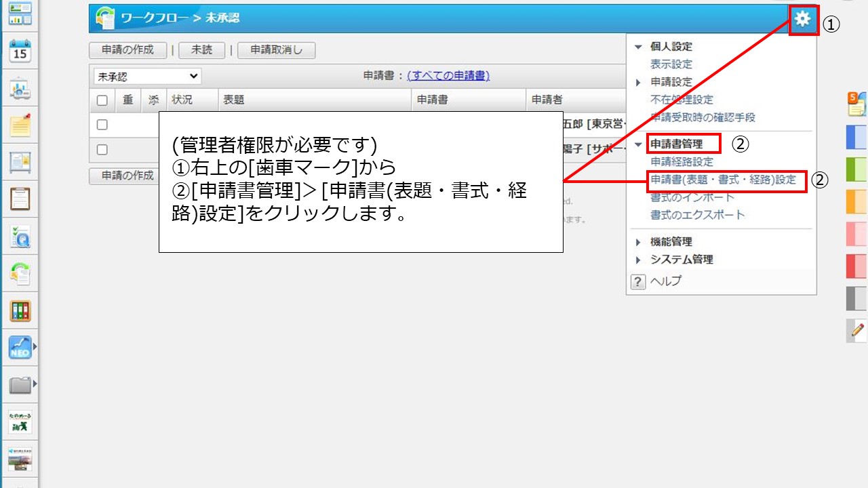Select 書式のエクスポート menu item
This screenshot has height=488, width=868.
(697, 215)
